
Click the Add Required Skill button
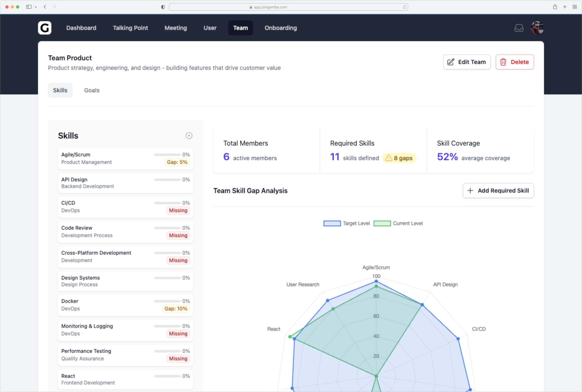pyautogui.click(x=498, y=191)
